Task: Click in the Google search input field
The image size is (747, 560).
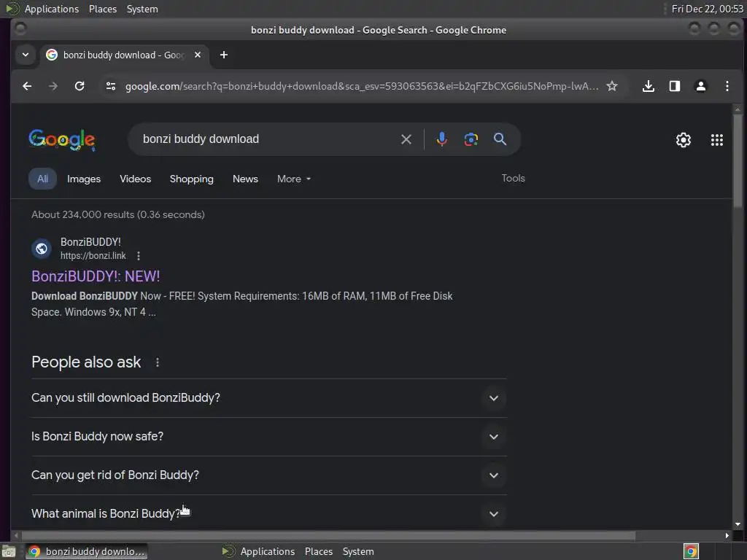Action: [267, 139]
